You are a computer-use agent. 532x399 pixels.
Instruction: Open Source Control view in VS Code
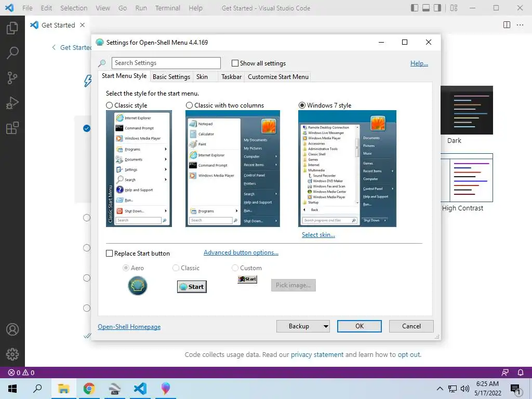click(12, 78)
